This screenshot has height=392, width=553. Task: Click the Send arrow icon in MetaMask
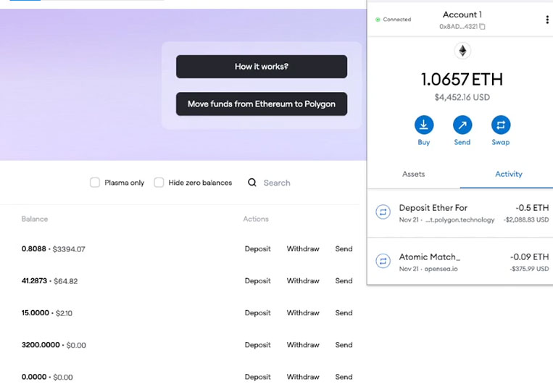pos(462,125)
